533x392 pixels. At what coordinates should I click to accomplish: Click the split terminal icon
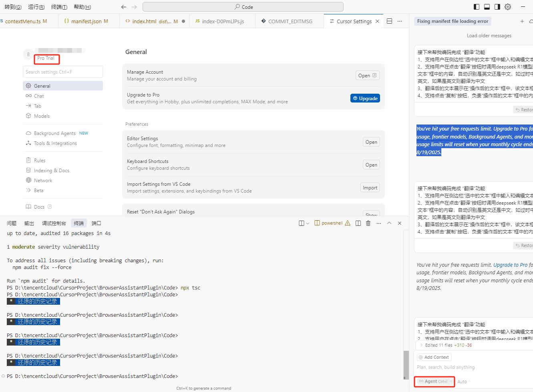(358, 223)
